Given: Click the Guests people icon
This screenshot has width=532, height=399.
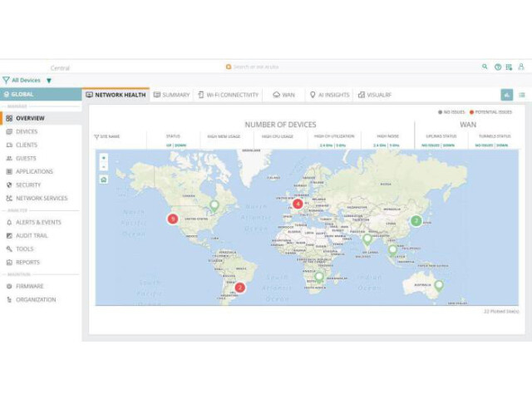Looking at the screenshot, I should 9,158.
